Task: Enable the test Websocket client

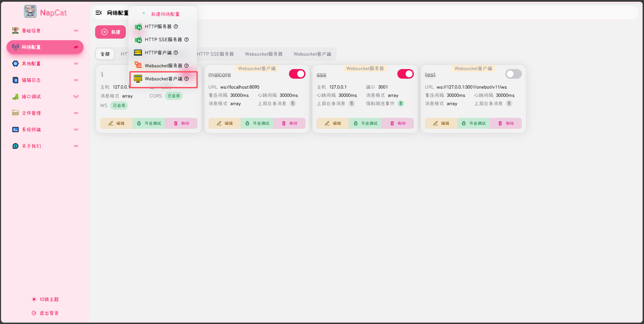Action: click(513, 74)
